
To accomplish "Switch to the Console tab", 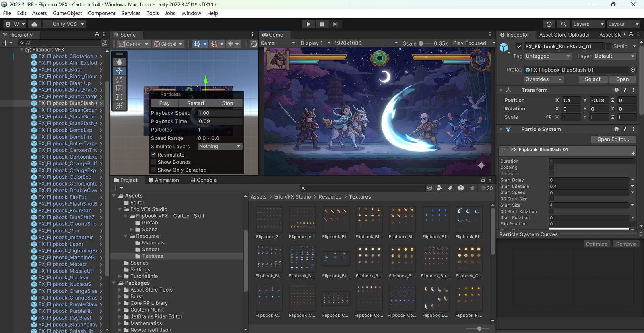I will click(204, 180).
